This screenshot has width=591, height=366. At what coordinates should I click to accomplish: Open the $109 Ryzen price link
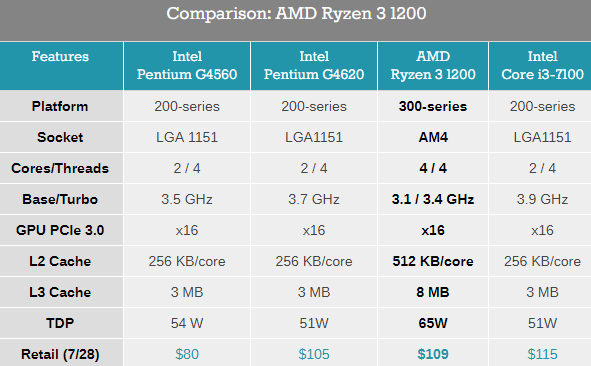(433, 354)
